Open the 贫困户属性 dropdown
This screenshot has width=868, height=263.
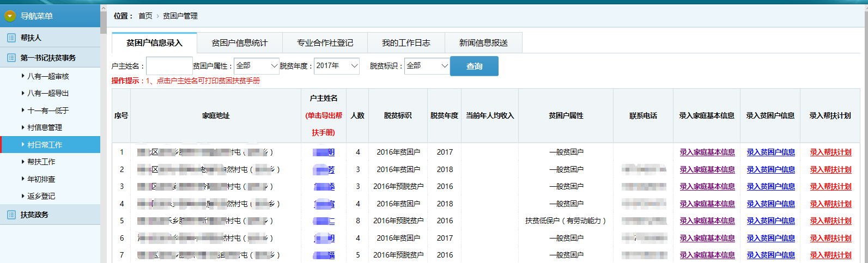(x=257, y=66)
